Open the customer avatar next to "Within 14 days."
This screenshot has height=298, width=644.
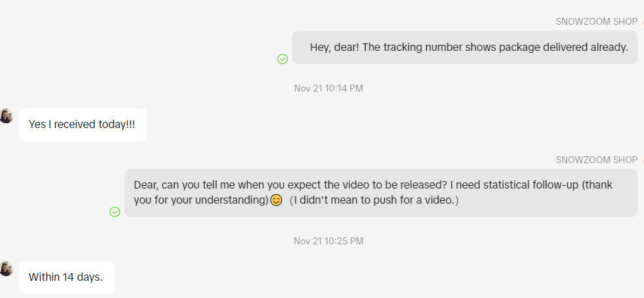[7, 268]
